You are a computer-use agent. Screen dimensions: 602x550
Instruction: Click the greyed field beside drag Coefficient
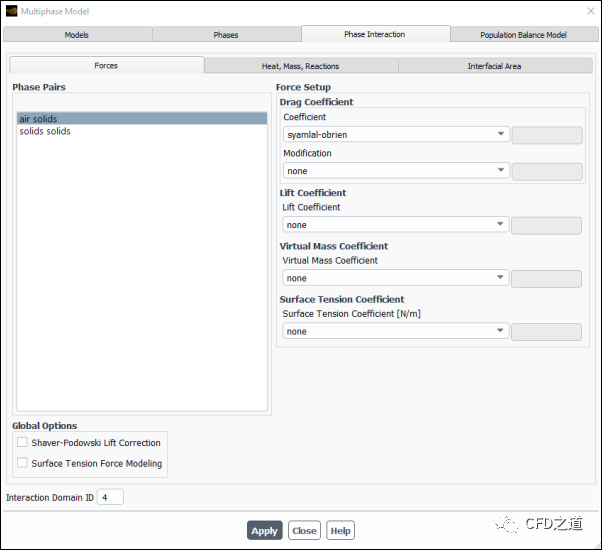tap(547, 135)
